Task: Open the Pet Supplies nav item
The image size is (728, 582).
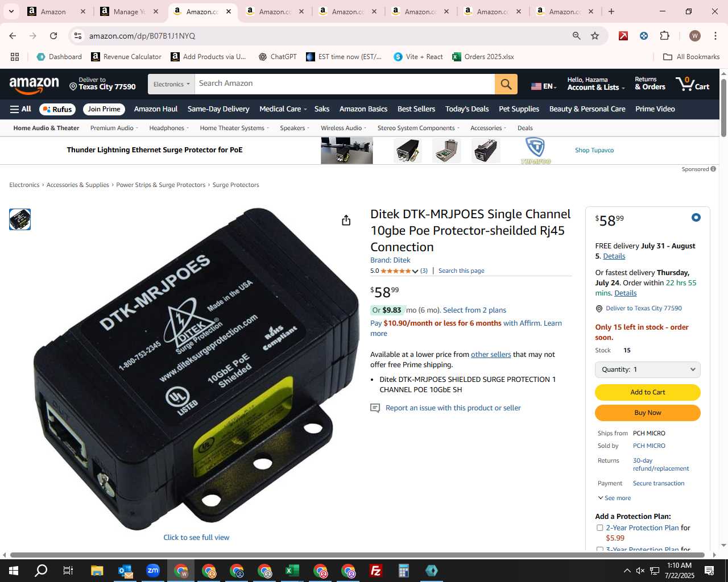Action: pos(519,109)
